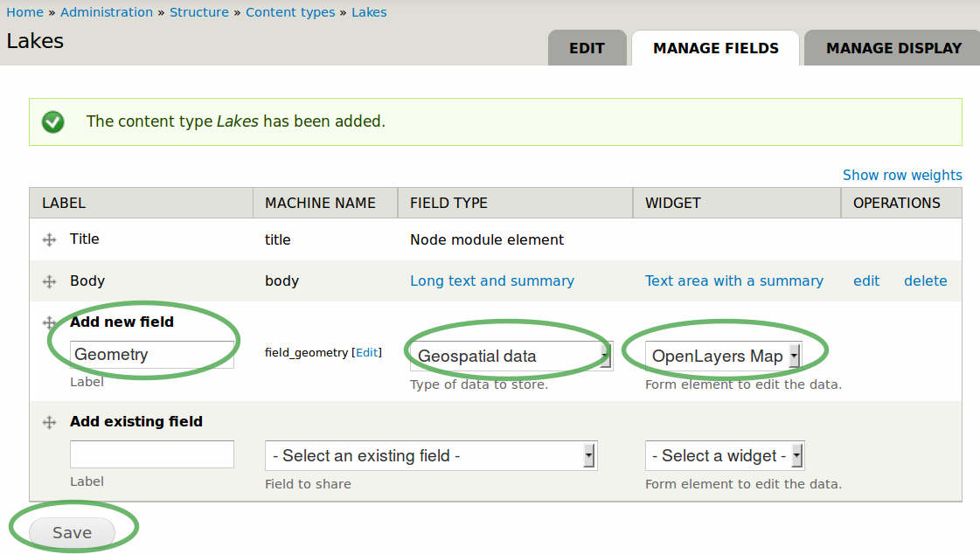Screen dimensions: 980x554
Task: Click the drag handle beside Title row
Action: pos(50,239)
